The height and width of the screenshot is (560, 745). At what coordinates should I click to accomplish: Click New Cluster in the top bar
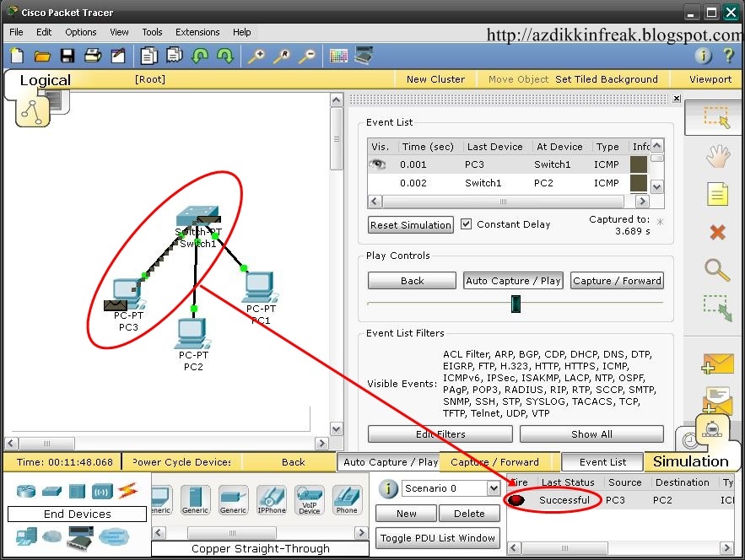coord(435,79)
